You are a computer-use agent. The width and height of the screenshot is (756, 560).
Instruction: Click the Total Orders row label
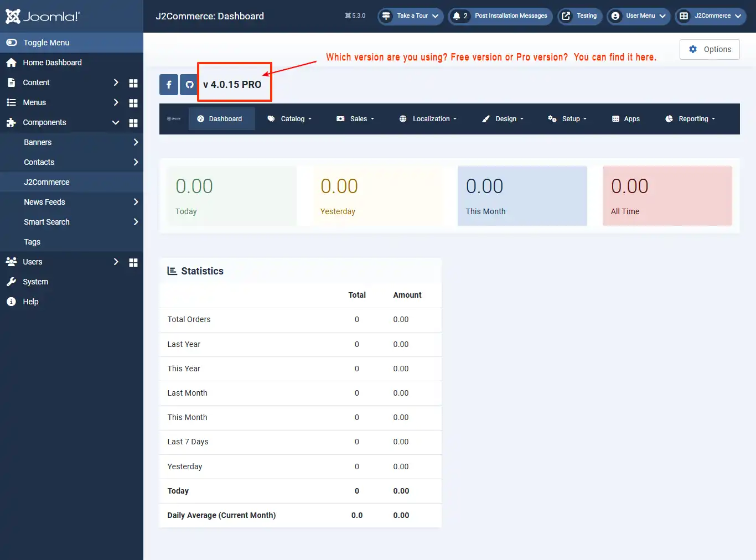click(x=189, y=319)
